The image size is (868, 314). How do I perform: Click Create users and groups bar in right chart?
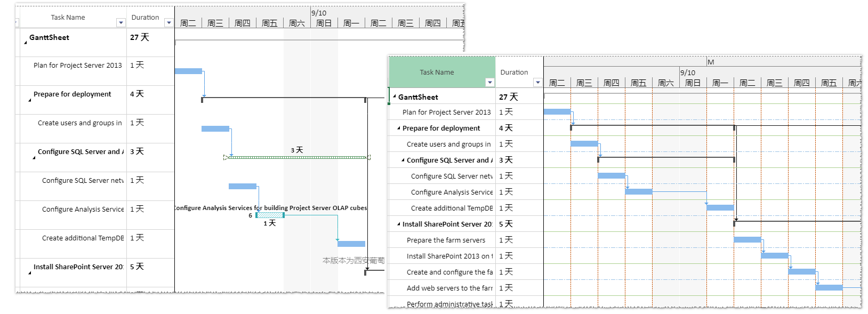point(584,143)
